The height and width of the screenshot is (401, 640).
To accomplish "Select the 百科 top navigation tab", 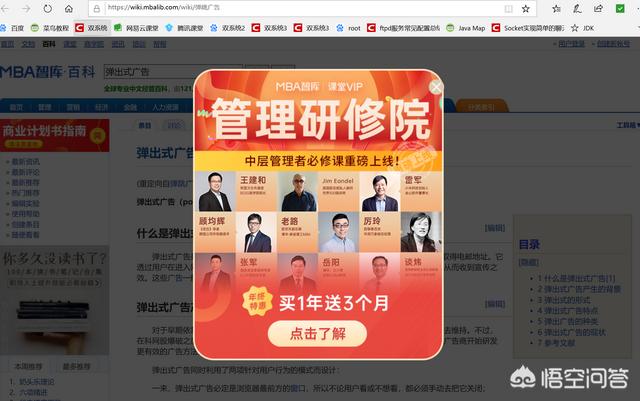I will click(x=49, y=44).
